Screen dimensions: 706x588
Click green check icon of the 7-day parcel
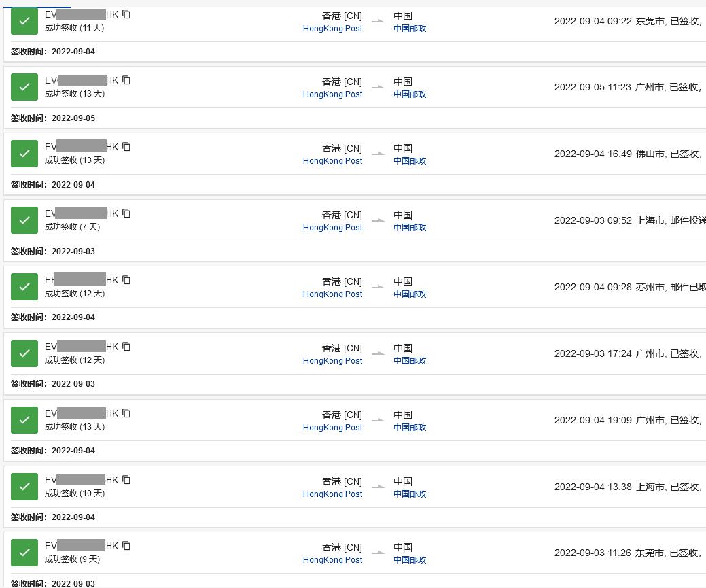(24, 220)
